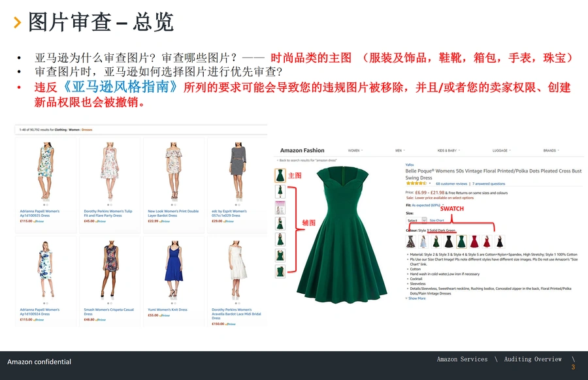
Task: Select the last thumbnail showing dress back
Action: point(280,271)
